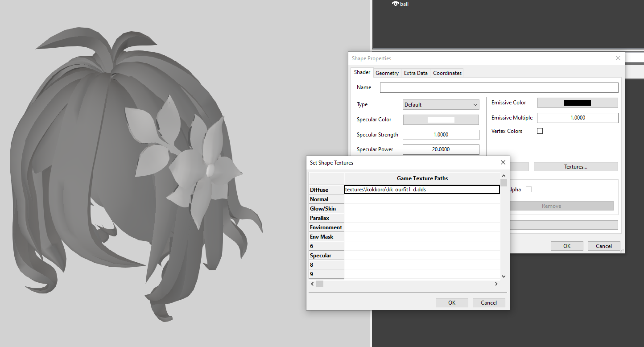644x347 pixels.
Task: Click the vertical scrollbar thumb in textures
Action: (504, 182)
